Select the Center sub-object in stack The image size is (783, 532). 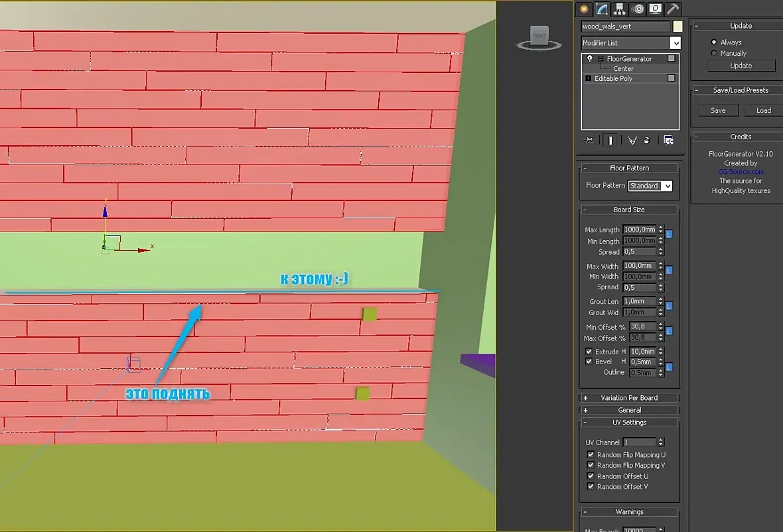coord(622,69)
